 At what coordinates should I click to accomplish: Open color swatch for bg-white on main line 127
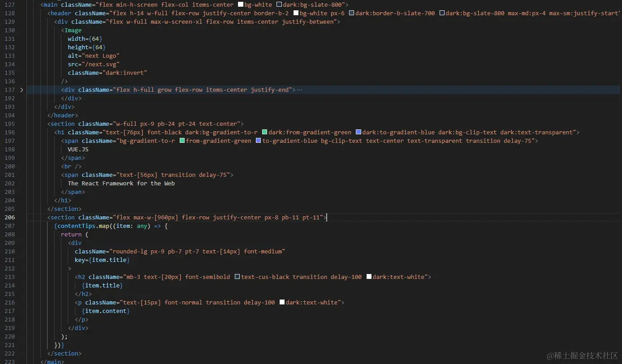pos(240,5)
